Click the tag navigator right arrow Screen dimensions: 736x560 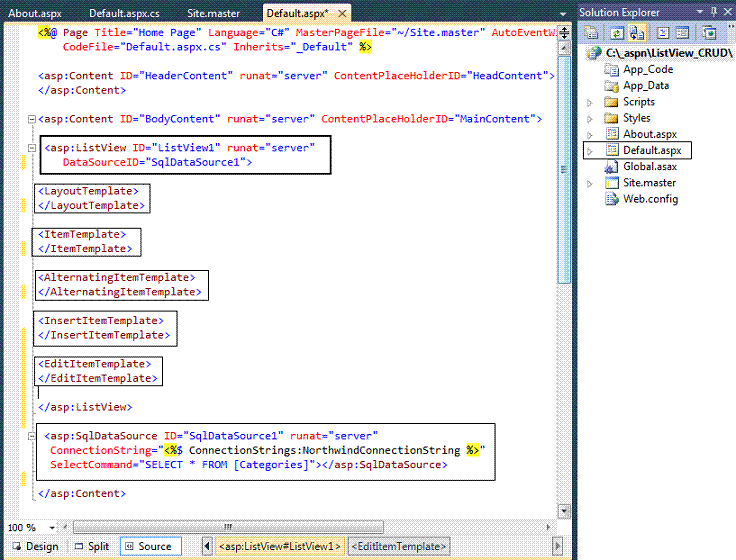point(557,546)
